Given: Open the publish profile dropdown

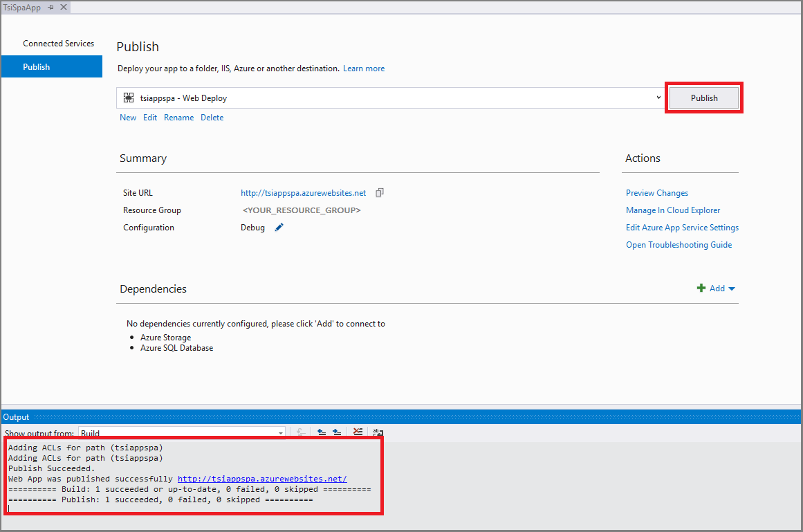Looking at the screenshot, I should tap(658, 98).
